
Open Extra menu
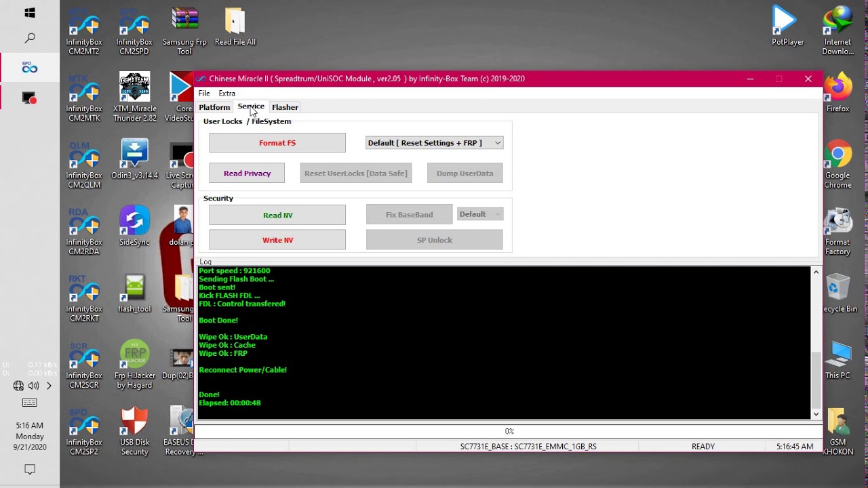click(227, 94)
